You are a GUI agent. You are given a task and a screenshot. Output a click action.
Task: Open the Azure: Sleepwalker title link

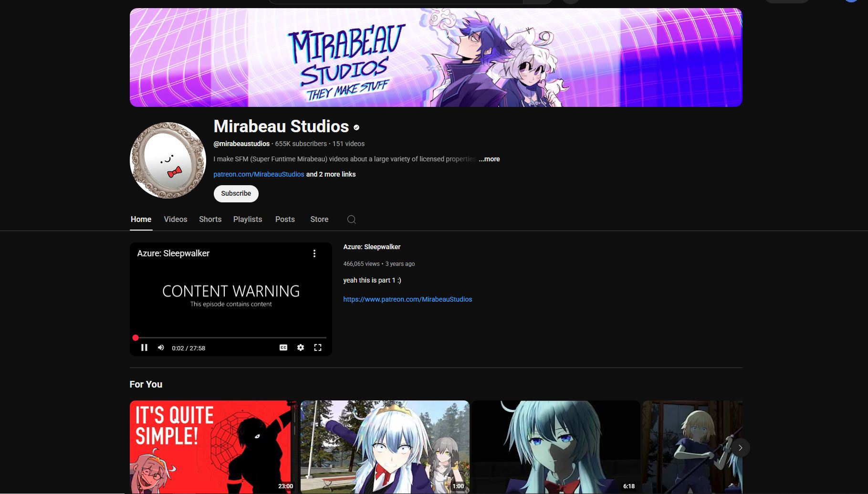pos(372,247)
